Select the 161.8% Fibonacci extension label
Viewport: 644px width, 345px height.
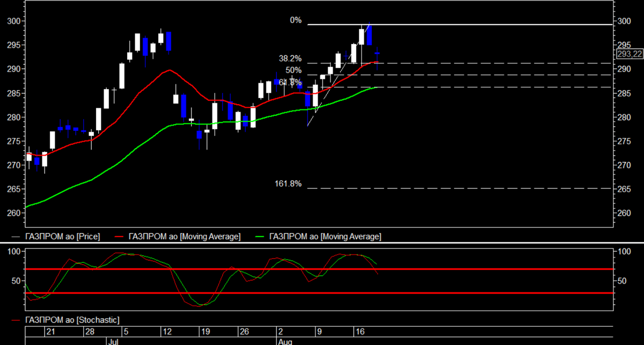(288, 184)
